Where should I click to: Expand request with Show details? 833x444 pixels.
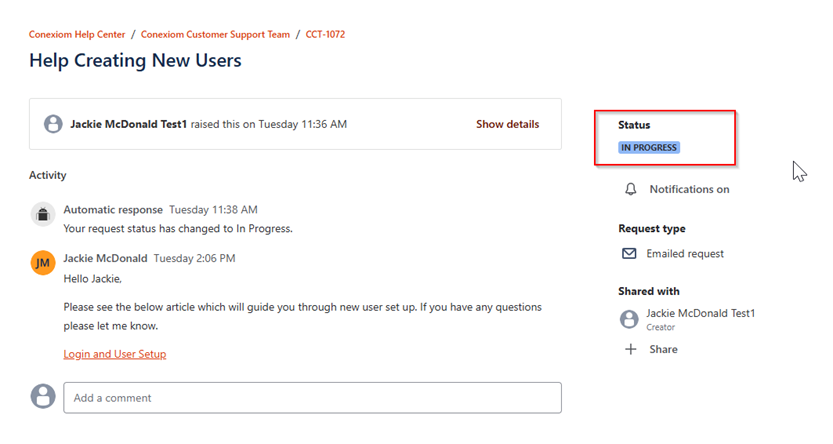click(x=507, y=124)
